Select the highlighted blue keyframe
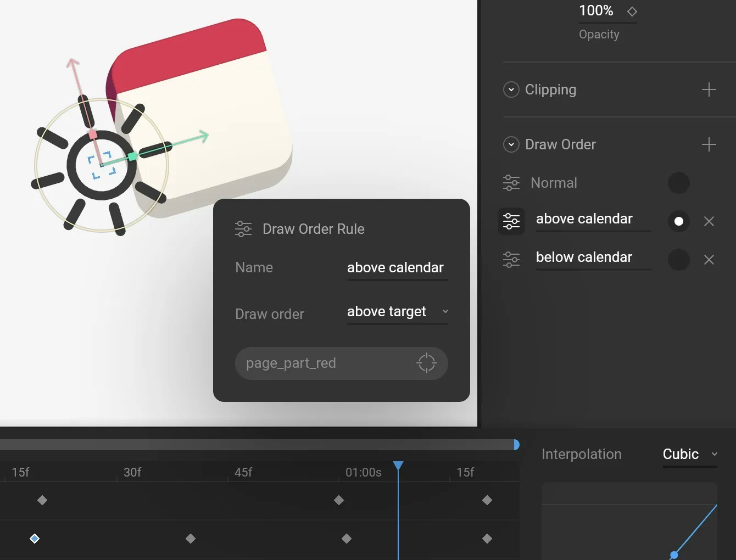736x560 pixels. click(x=35, y=539)
